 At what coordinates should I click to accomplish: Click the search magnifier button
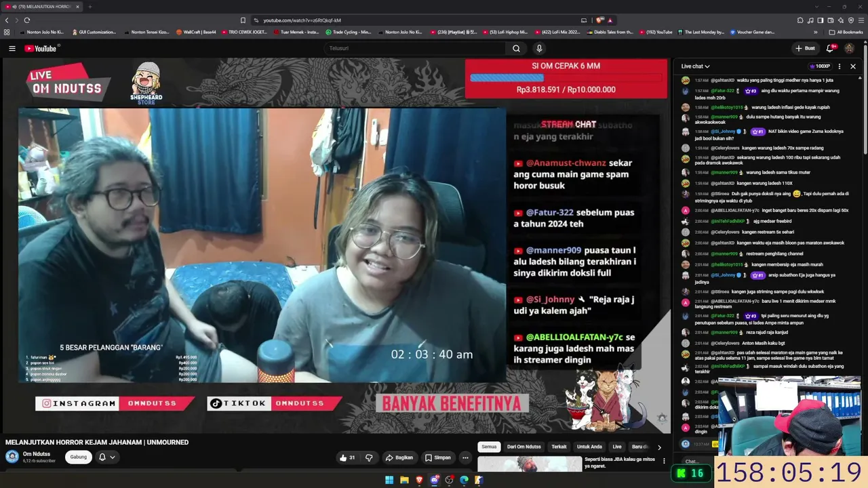tap(516, 48)
